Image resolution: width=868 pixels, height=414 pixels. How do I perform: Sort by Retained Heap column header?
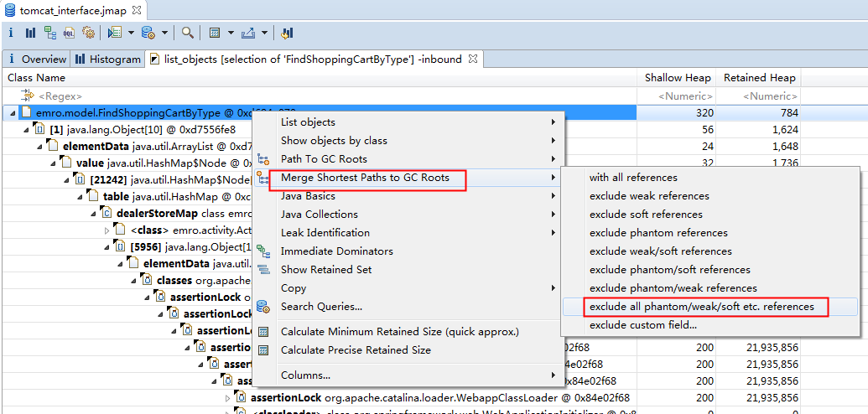759,78
